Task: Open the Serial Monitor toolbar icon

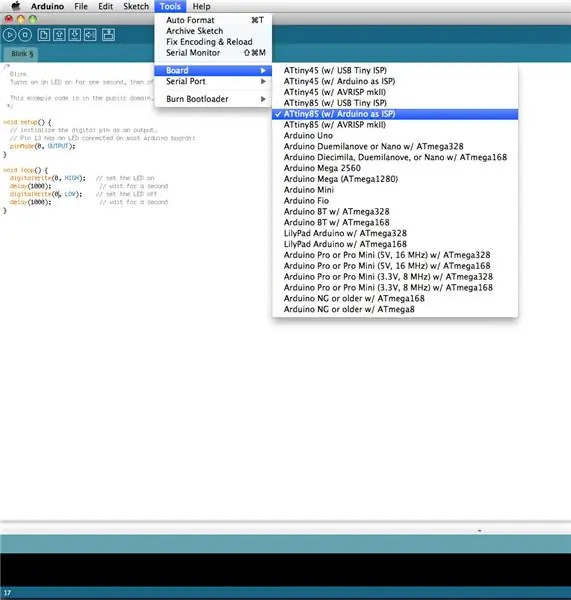Action: 108,35
